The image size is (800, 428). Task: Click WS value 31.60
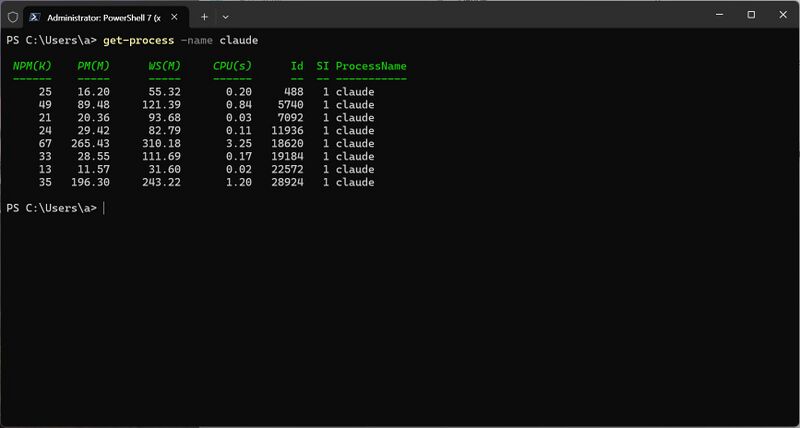click(x=164, y=169)
